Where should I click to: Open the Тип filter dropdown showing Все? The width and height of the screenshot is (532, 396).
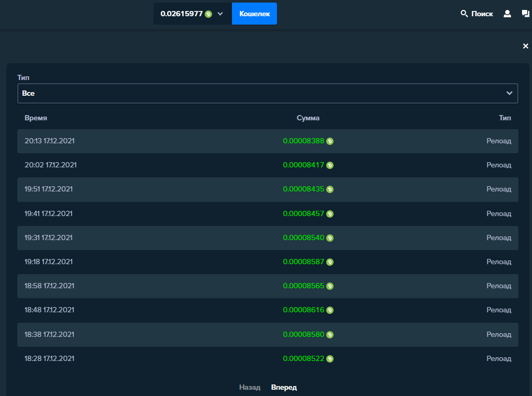click(x=268, y=93)
